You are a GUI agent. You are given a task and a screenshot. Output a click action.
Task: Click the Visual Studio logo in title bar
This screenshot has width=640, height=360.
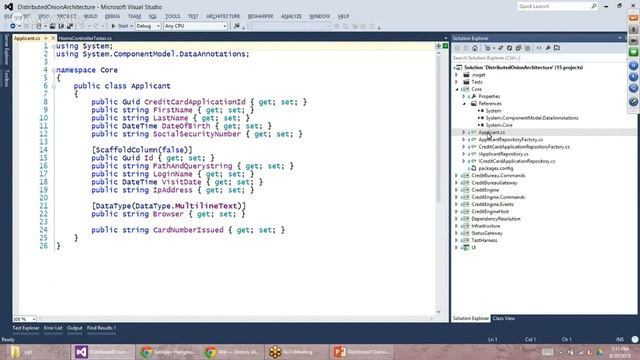[8, 7]
